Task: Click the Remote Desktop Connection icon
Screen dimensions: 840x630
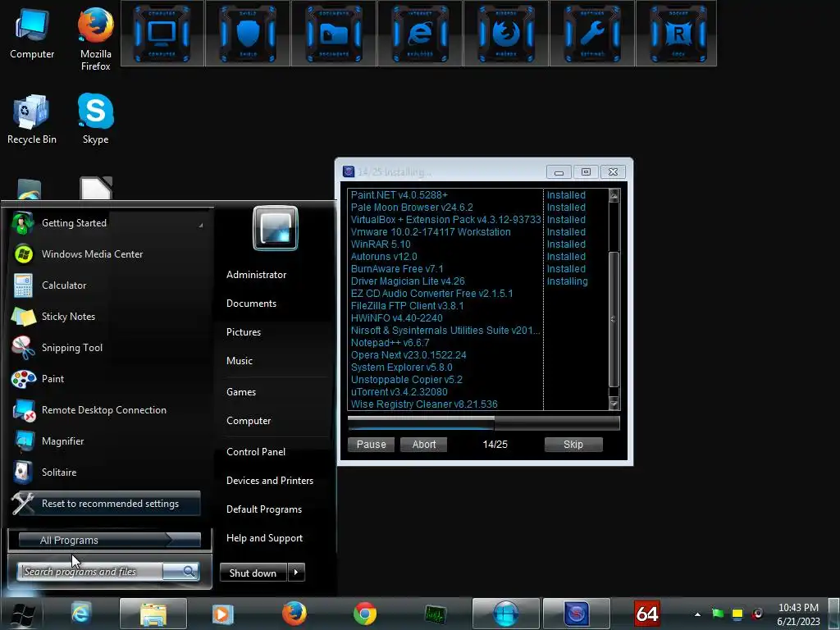Action: [x=24, y=410]
